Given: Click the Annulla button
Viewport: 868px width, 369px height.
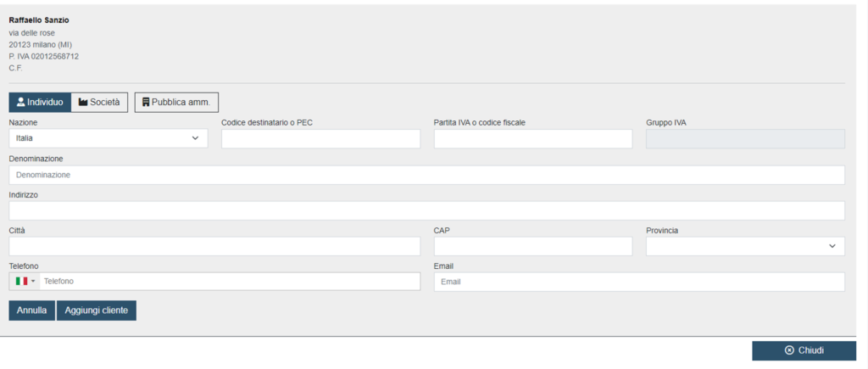Looking at the screenshot, I should (32, 310).
